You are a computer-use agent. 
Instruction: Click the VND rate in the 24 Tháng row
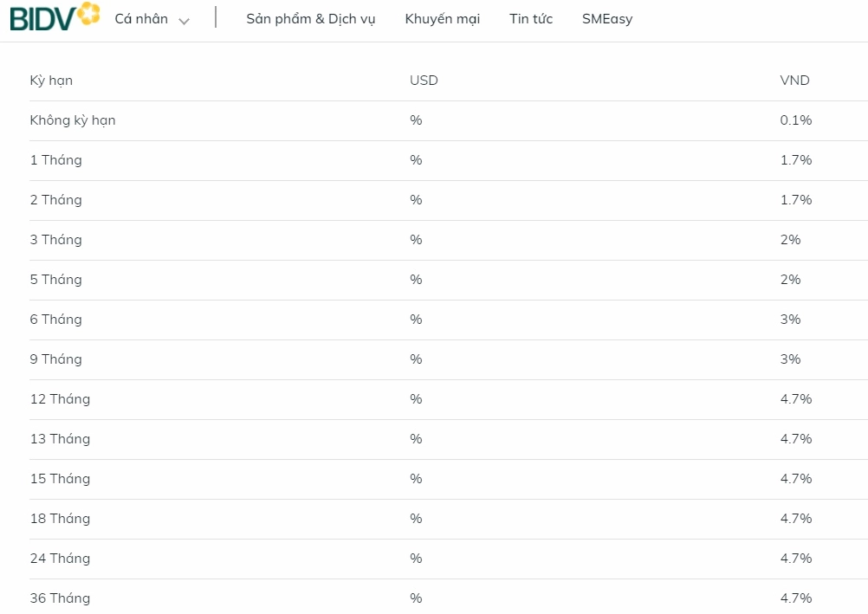point(795,559)
